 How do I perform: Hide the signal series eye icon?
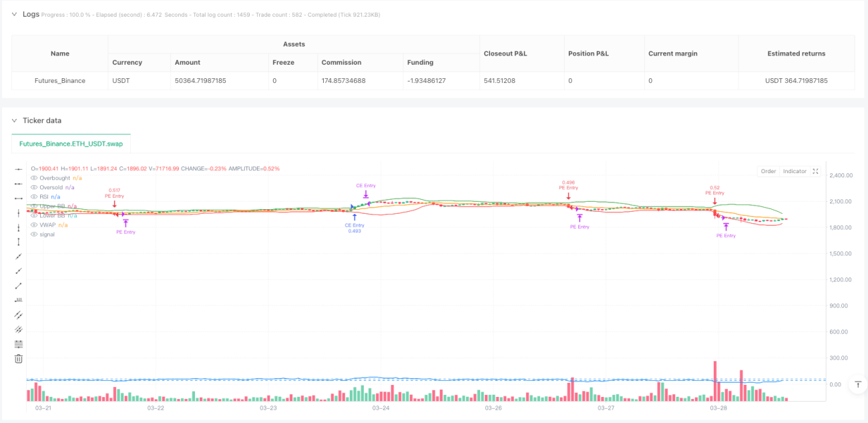pos(35,235)
